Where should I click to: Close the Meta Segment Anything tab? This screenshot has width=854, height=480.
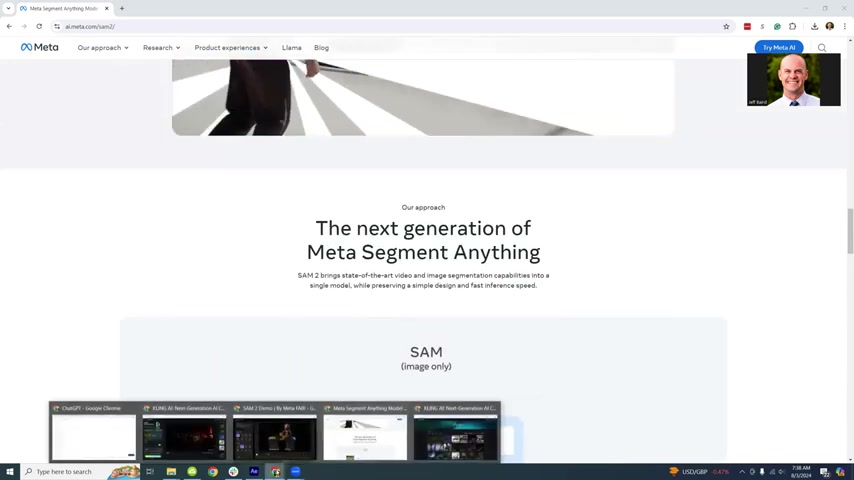[x=107, y=9]
